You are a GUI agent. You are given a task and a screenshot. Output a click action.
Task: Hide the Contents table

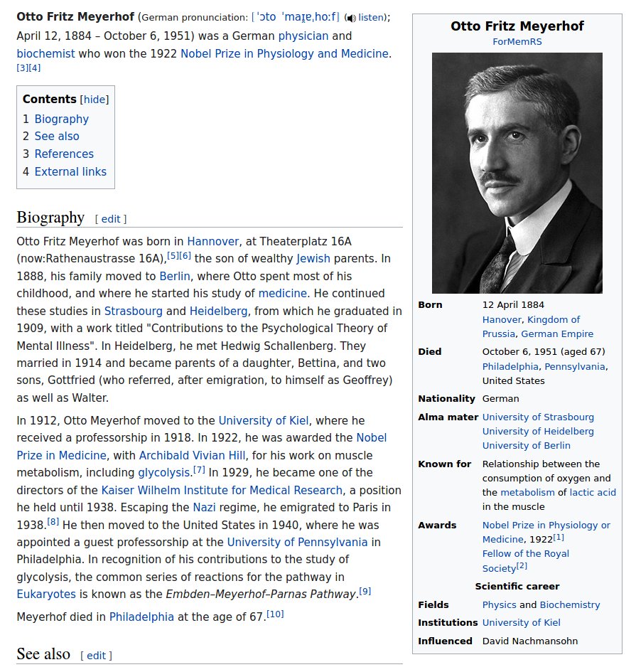95,100
